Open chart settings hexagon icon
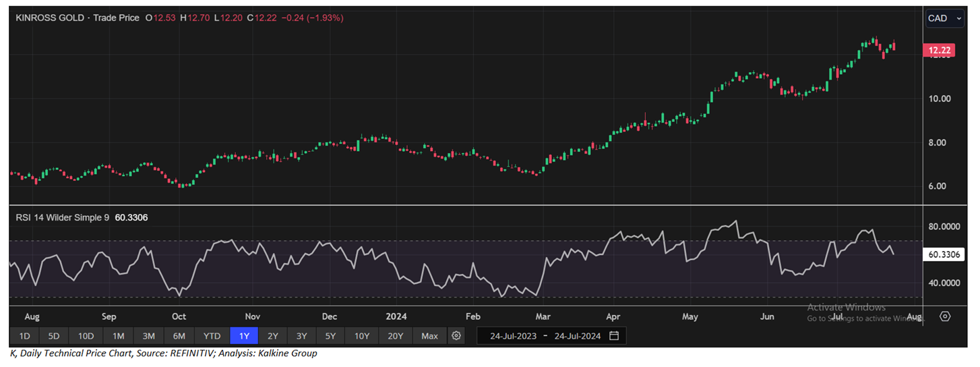This screenshot has width=980, height=367. click(945, 316)
